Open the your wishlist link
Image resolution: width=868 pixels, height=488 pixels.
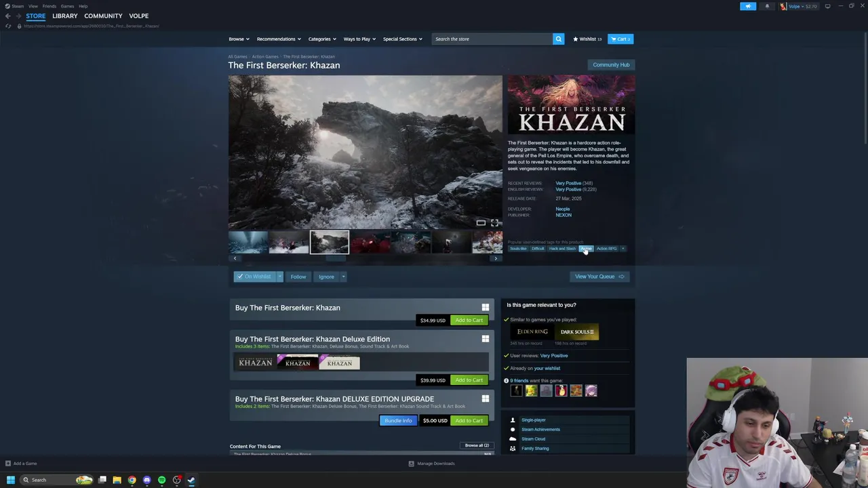547,368
